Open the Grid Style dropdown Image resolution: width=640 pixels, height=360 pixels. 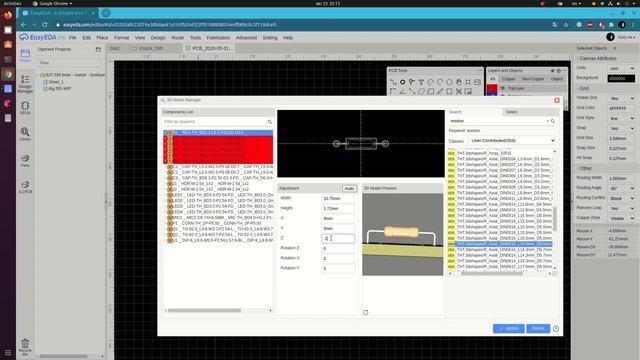(622, 118)
